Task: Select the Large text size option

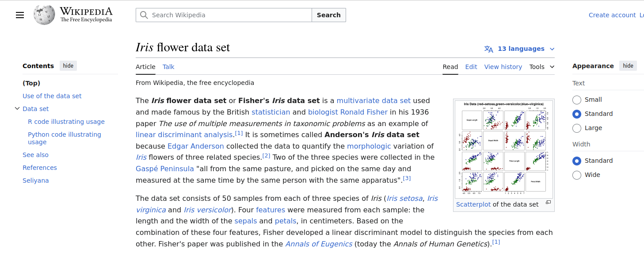Action: (577, 128)
